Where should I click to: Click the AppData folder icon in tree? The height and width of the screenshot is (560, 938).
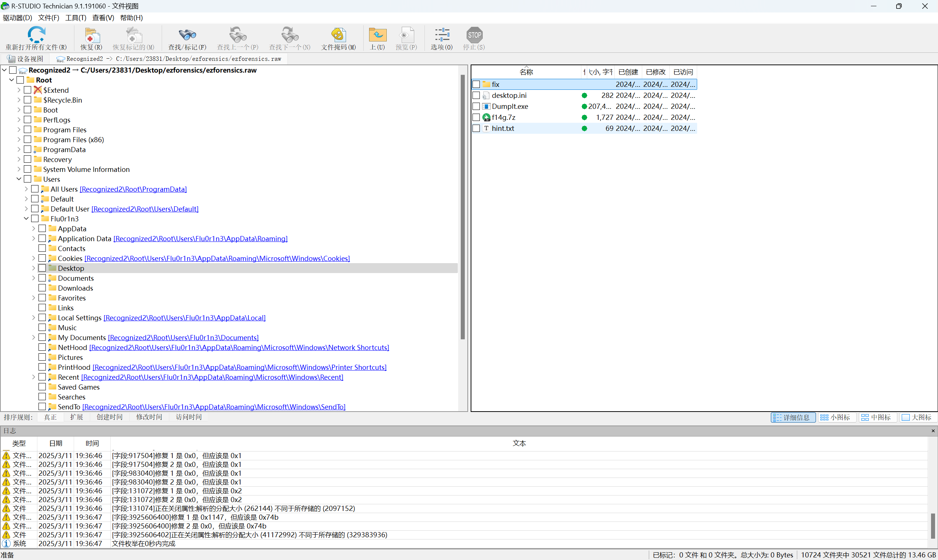[x=52, y=228]
